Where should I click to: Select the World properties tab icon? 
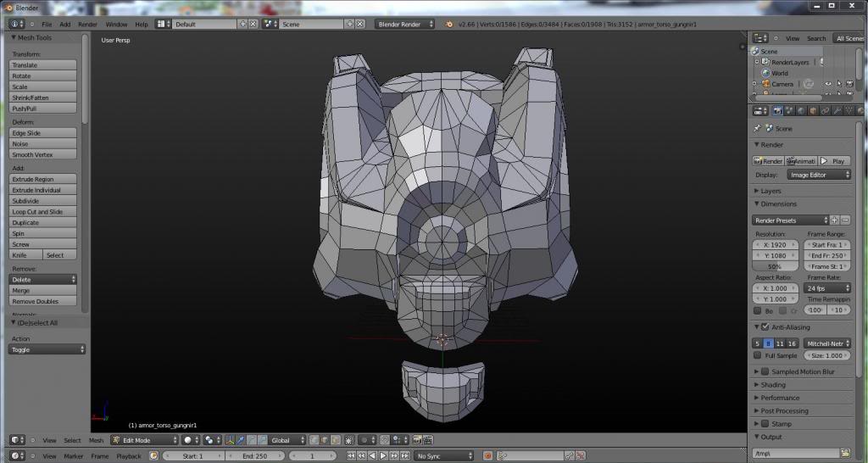pyautogui.click(x=801, y=111)
